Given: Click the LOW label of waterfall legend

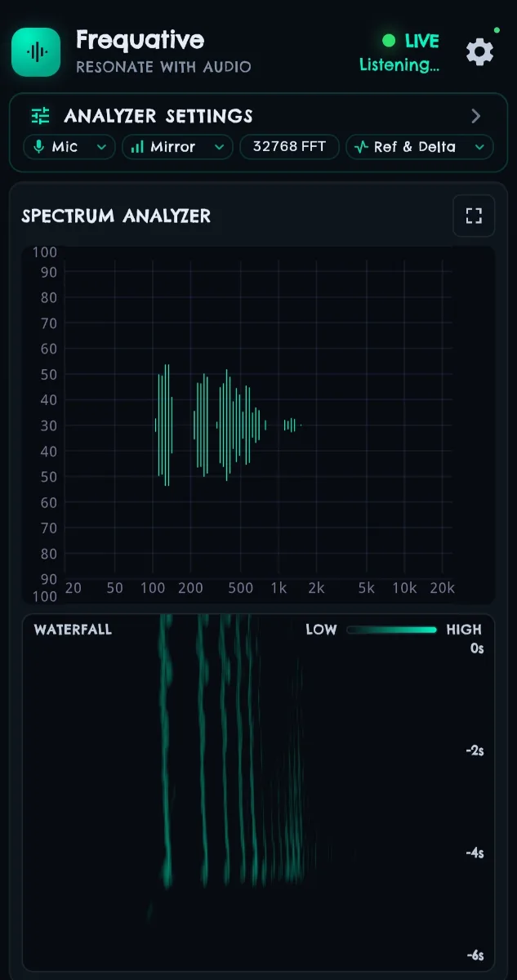Looking at the screenshot, I should 321,630.
